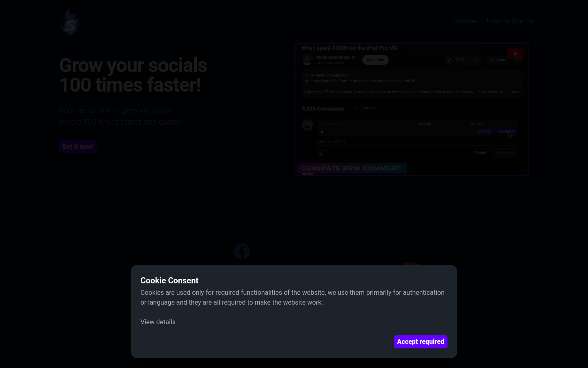
Task: Expand description with ...more
Action: [514, 92]
